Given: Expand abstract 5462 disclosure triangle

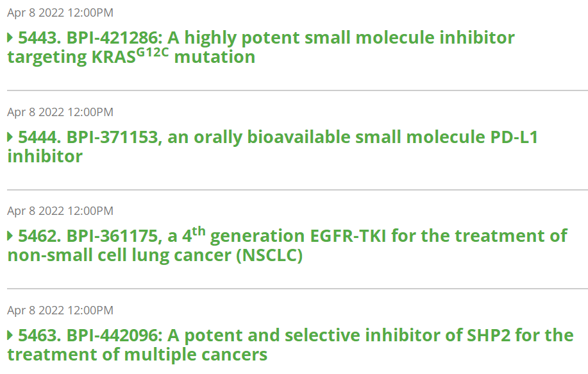Looking at the screenshot, I should tap(10, 236).
